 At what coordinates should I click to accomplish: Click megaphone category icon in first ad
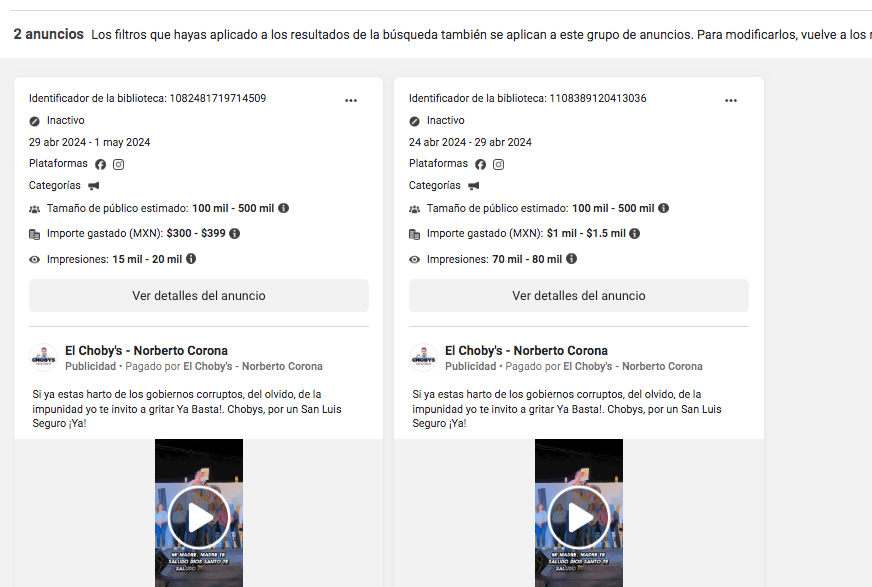94,186
